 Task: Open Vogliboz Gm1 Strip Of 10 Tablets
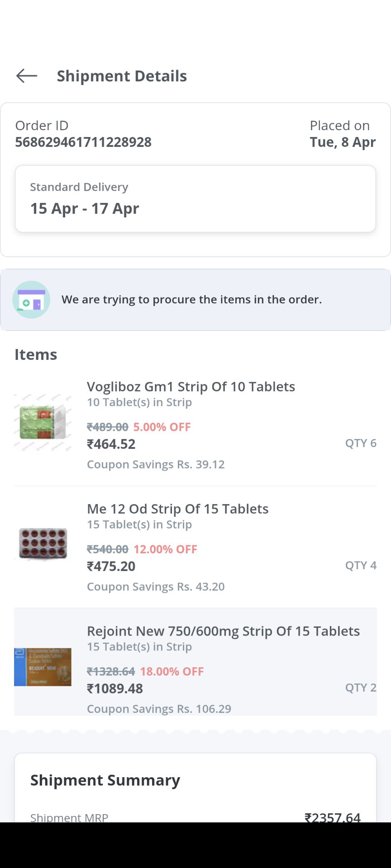(191, 387)
